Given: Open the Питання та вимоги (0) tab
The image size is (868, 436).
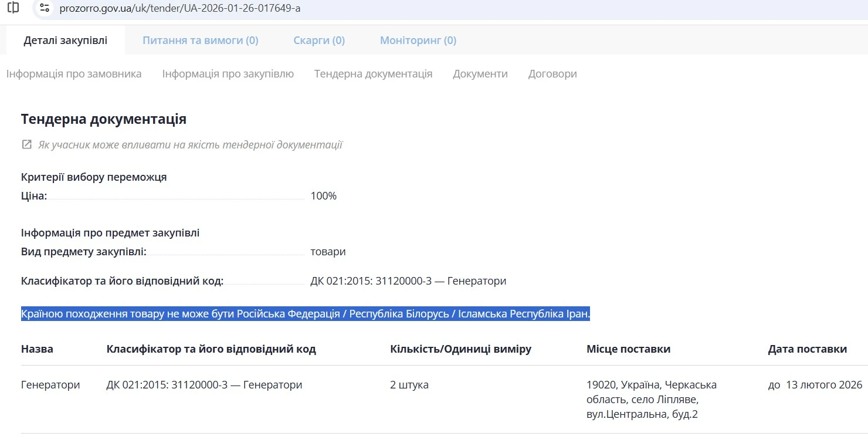Looking at the screenshot, I should (200, 40).
